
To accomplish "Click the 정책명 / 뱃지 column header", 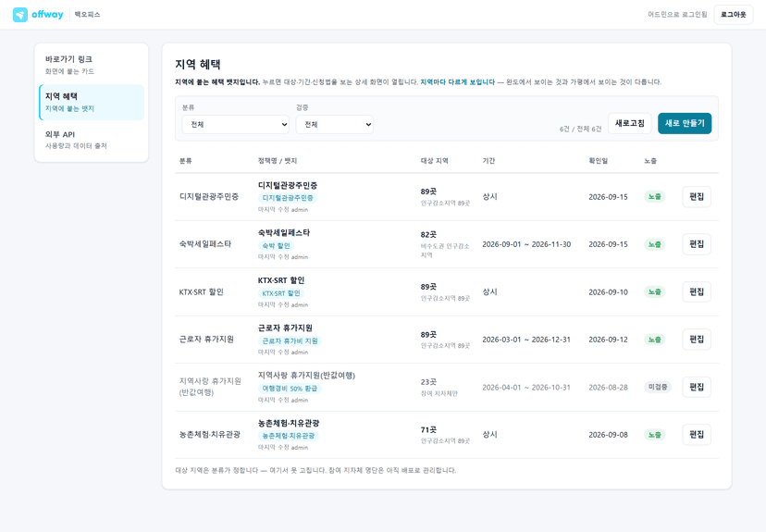I will (x=278, y=161).
